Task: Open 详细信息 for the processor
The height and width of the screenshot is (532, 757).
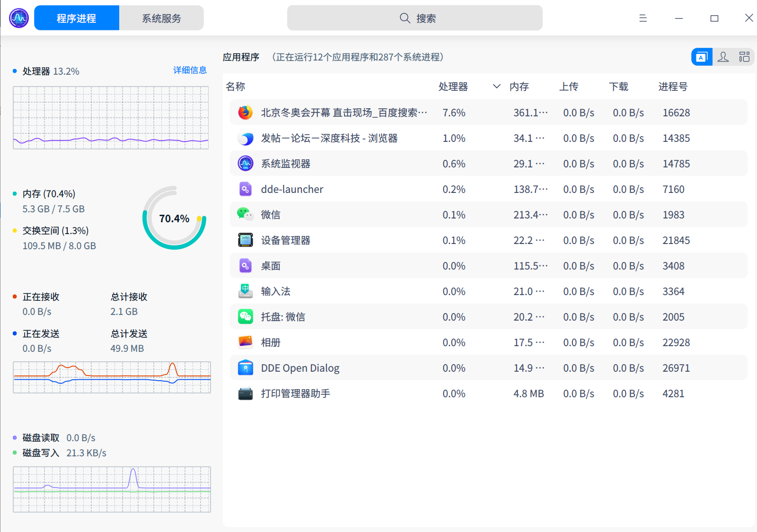Action: coord(189,70)
